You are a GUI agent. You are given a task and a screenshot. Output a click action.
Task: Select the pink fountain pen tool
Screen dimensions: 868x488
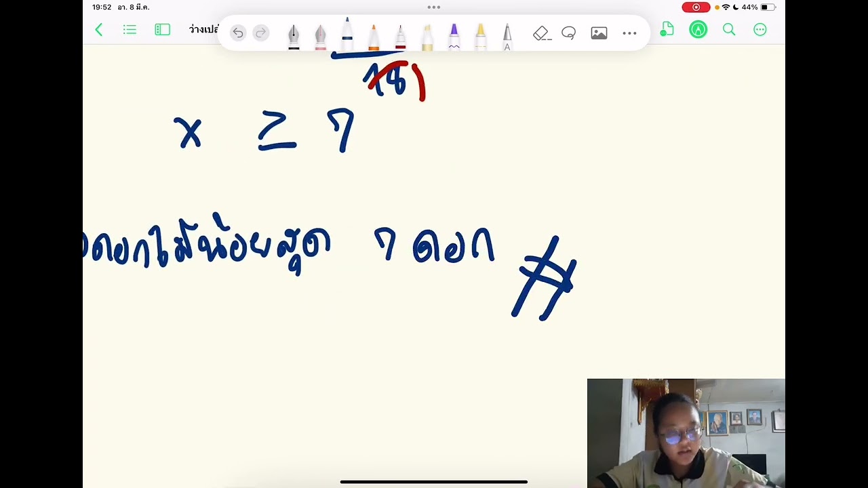pos(320,37)
